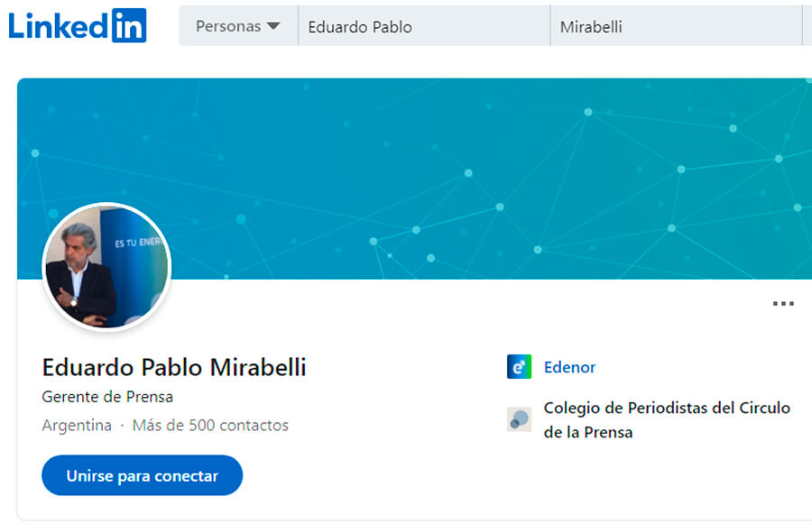Image resolution: width=812 pixels, height=524 pixels.
Task: Click the LinkedIn logo
Action: [x=77, y=25]
